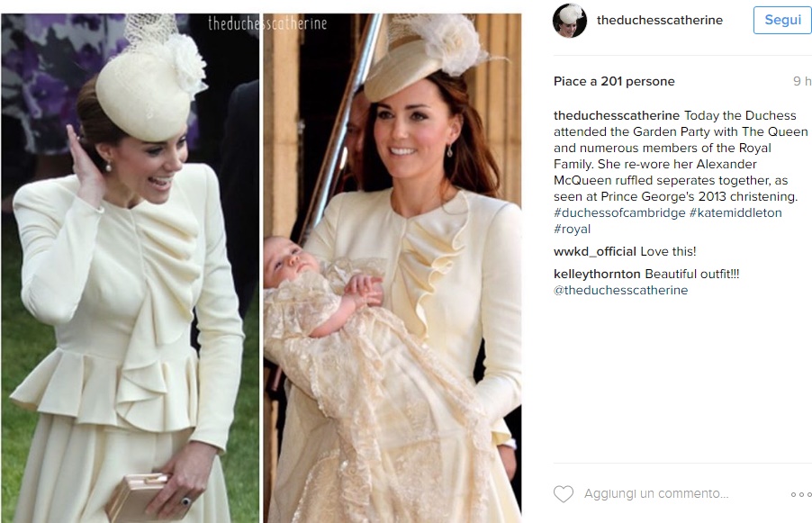The width and height of the screenshot is (812, 523).
Task: Open kelleythornton commenter profile
Action: click(x=597, y=274)
